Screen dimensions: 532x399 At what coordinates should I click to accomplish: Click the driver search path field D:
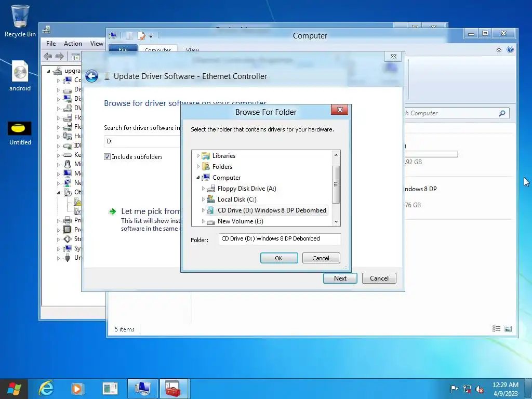pos(142,141)
